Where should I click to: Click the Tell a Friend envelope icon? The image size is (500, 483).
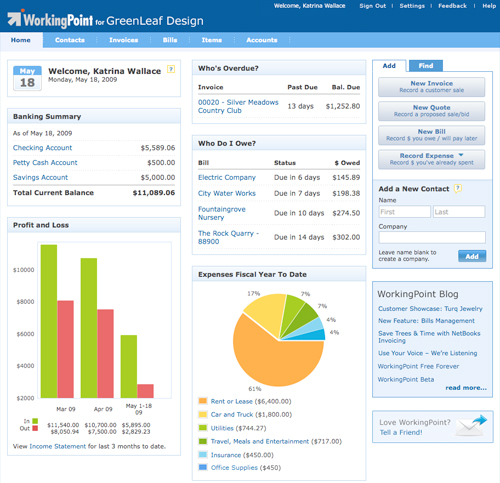(471, 425)
